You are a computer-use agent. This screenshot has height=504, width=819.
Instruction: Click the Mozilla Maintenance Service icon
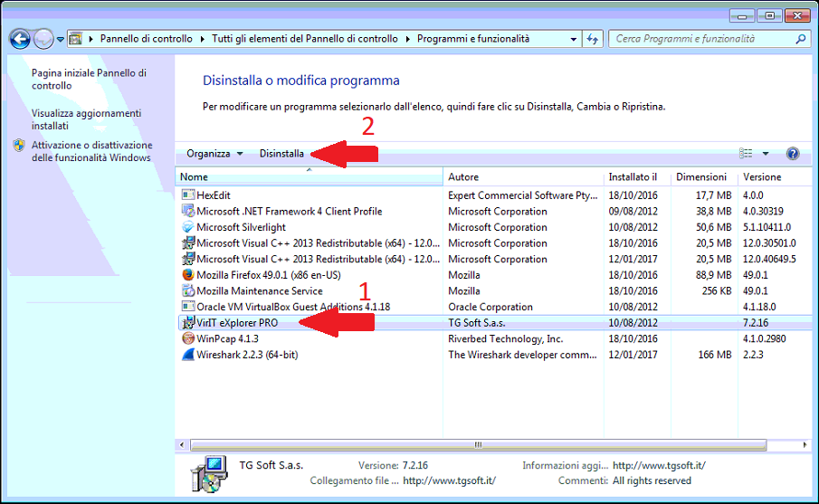[x=188, y=291]
